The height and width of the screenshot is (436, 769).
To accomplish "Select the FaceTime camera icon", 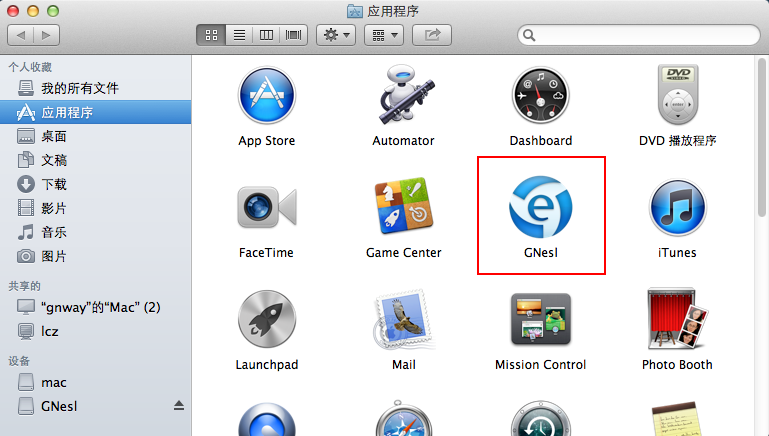I will point(266,208).
